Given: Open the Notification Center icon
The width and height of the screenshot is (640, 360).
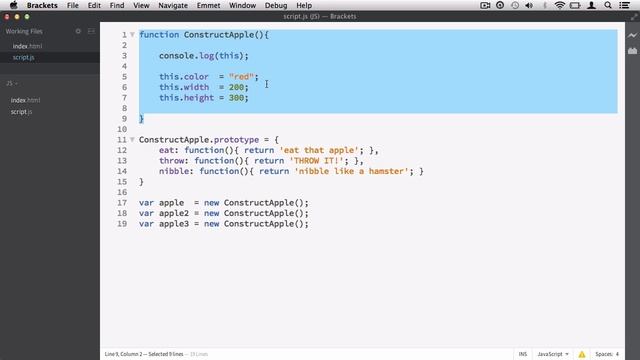Looking at the screenshot, I should tap(624, 5).
